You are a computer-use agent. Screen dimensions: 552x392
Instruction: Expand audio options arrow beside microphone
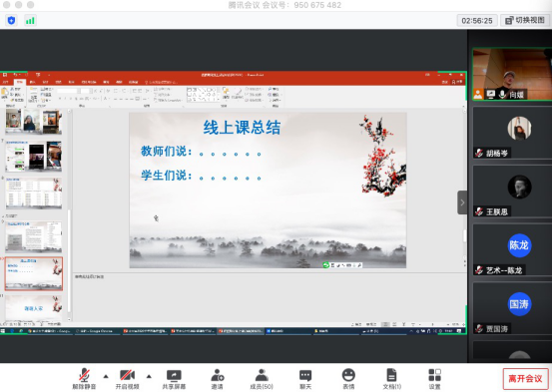pyautogui.click(x=106, y=376)
